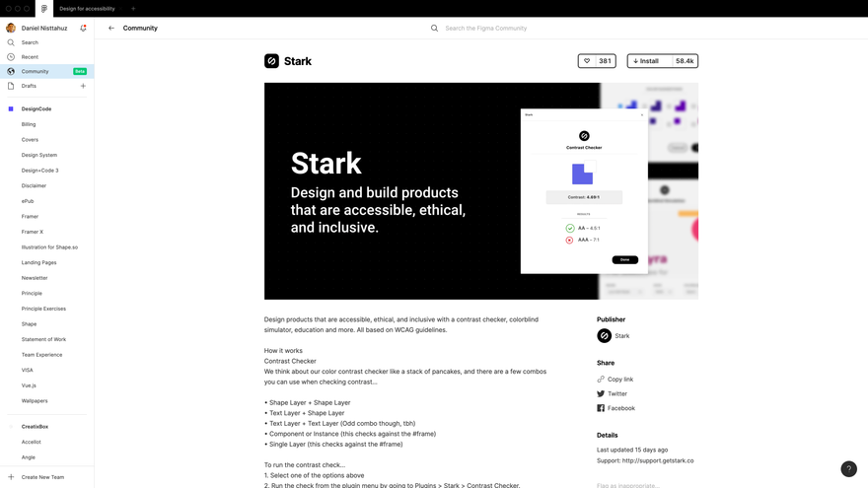Focus the Search the Figma Community field
This screenshot has height=488, width=868.
(485, 29)
